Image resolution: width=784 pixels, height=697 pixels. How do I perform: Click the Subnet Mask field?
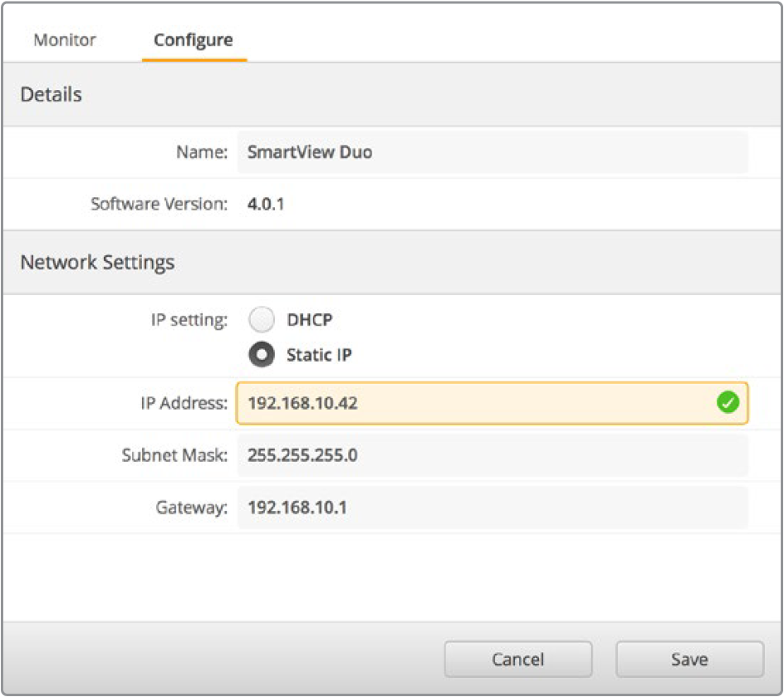(492, 455)
